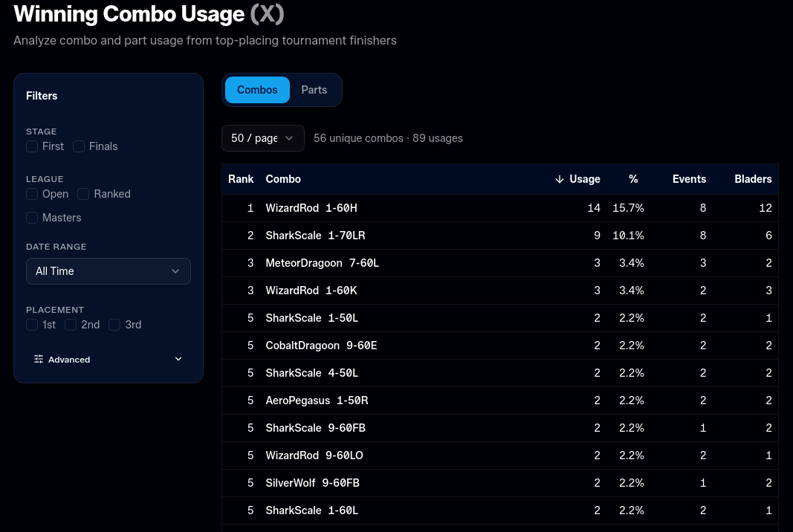Enable the Finals stage checkbox
The width and height of the screenshot is (793, 532).
[x=78, y=146]
